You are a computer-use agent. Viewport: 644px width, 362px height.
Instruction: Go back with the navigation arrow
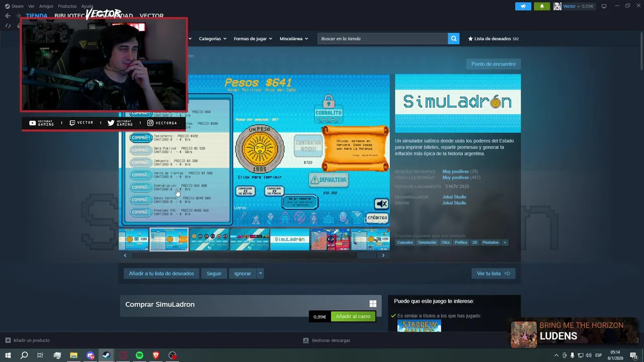click(x=8, y=16)
